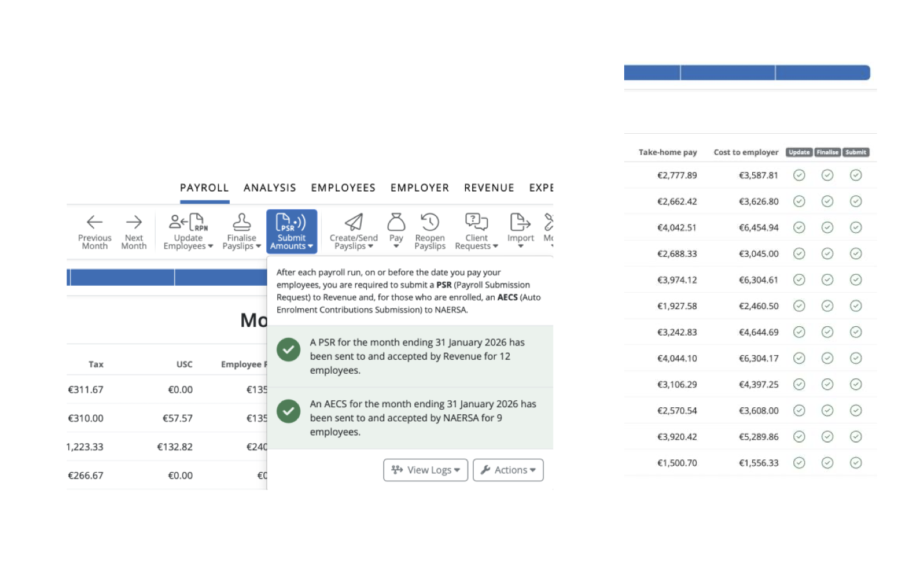Go to Previous Month

coord(95,232)
